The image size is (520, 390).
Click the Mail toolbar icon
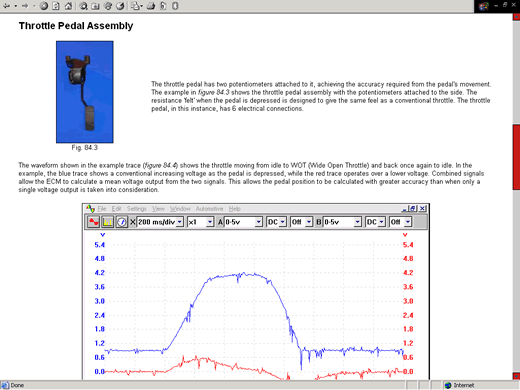[135, 6]
